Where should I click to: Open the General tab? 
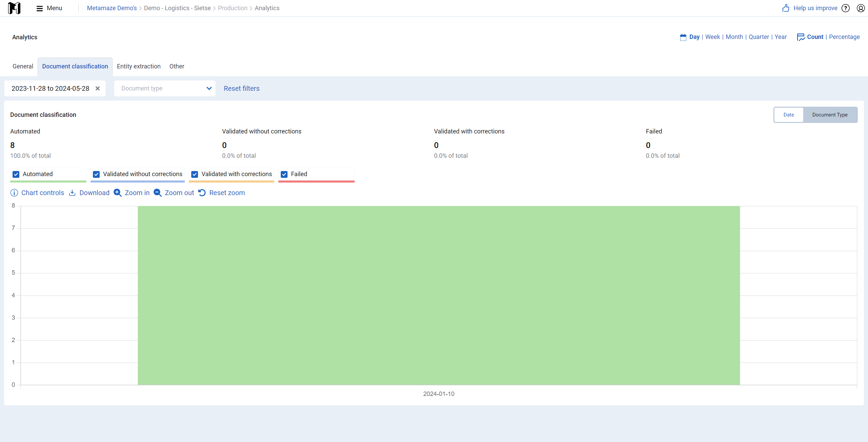(23, 66)
